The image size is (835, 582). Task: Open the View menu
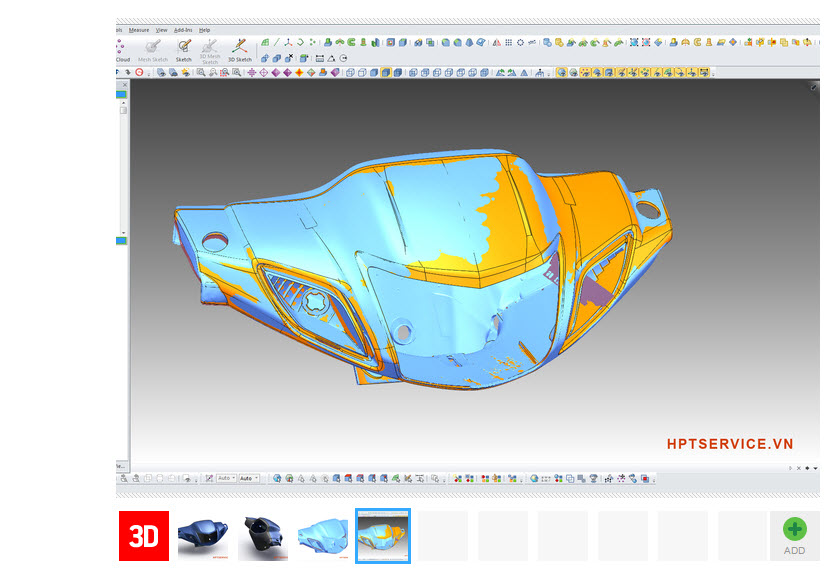click(x=161, y=30)
